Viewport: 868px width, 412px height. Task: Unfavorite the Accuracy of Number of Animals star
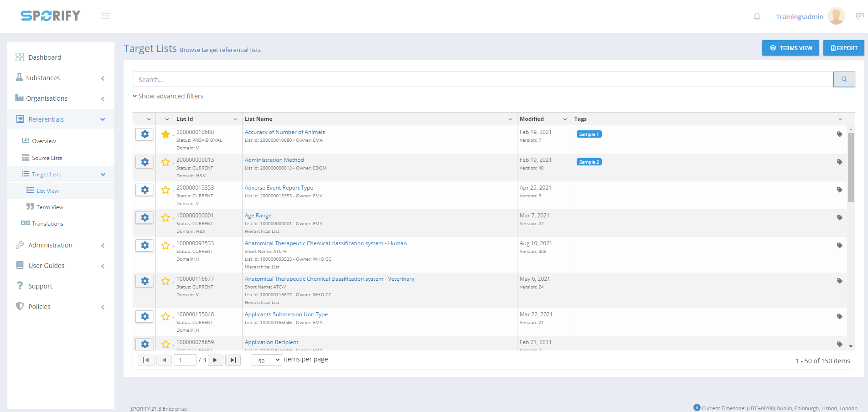tap(165, 134)
